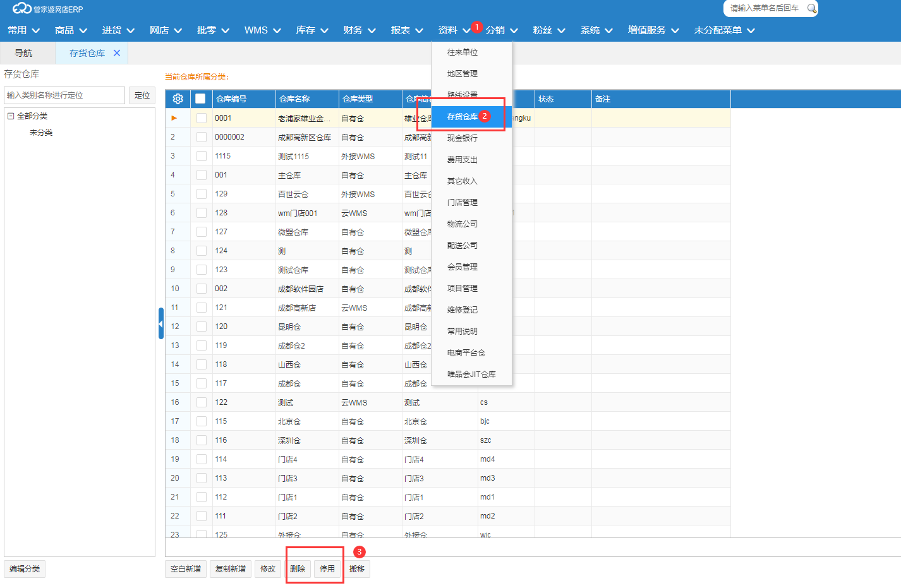Viewport: 901px width, 588px height.
Task: Click the 管家婆网店ERP cloud logo
Action: 22,8
